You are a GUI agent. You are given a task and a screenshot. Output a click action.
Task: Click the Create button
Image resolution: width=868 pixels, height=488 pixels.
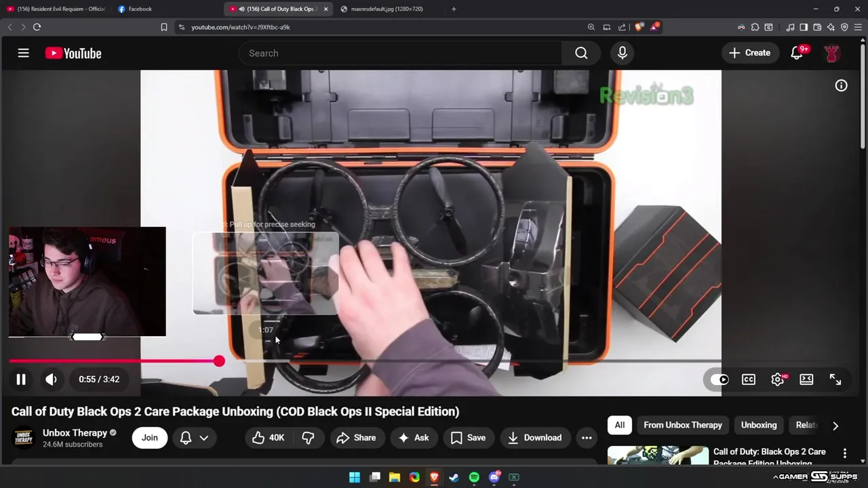pyautogui.click(x=750, y=53)
